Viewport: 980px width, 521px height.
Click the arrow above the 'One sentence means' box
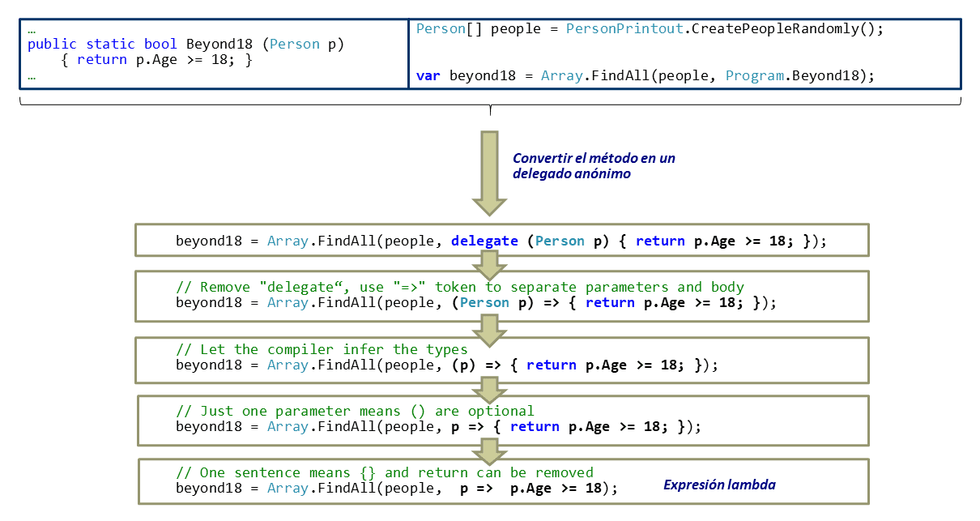point(489,451)
